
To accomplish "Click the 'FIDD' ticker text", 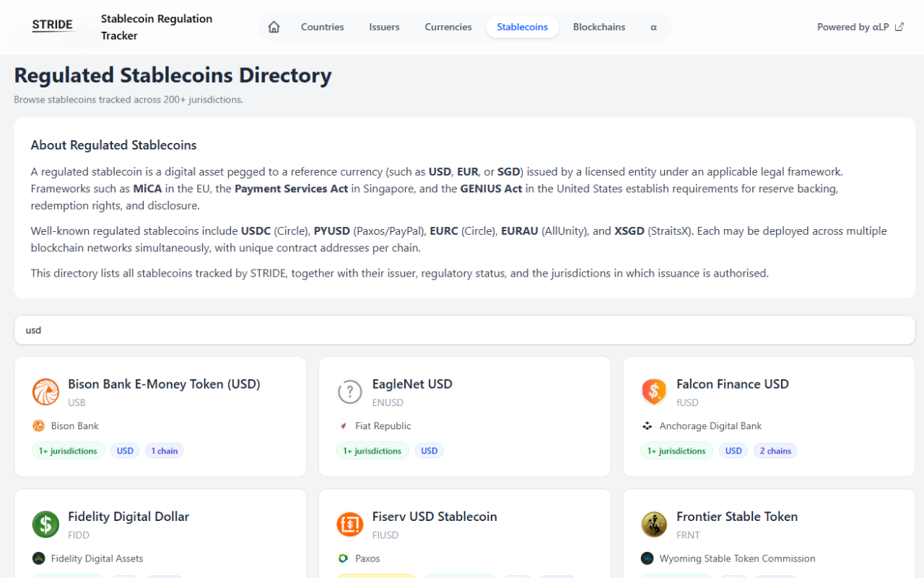I will pyautogui.click(x=79, y=535).
